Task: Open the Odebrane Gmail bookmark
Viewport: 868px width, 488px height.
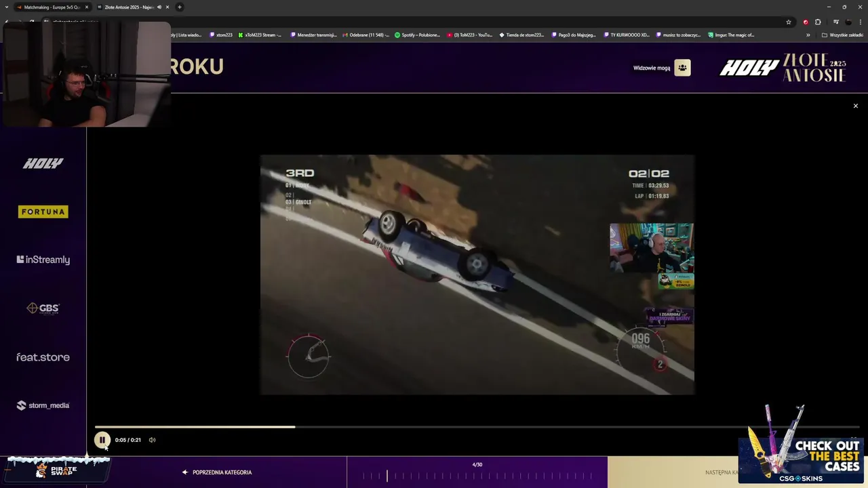Action: click(x=366, y=35)
